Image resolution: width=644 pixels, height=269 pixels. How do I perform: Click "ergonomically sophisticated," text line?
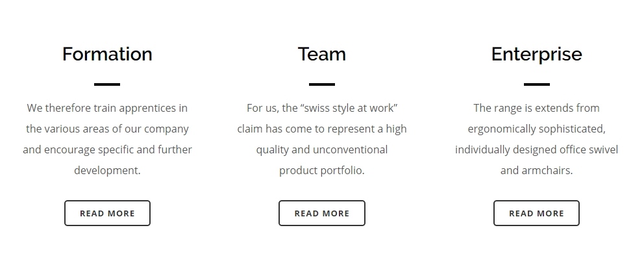coord(536,129)
